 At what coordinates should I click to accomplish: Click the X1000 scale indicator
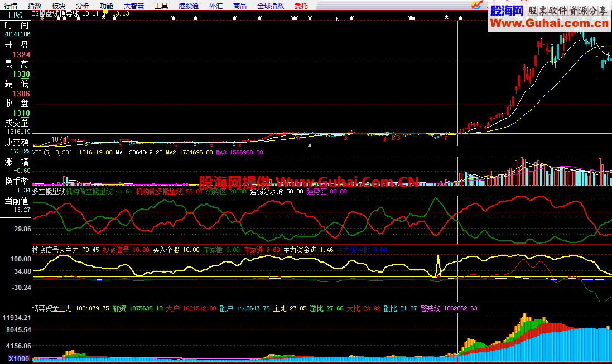(x=18, y=359)
